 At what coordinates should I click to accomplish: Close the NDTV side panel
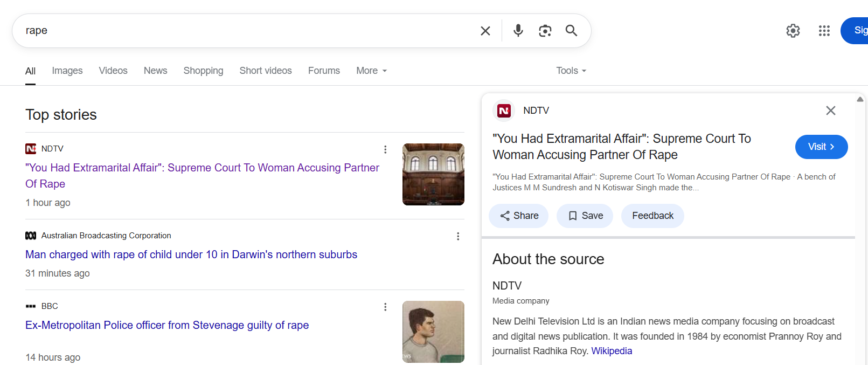click(x=831, y=111)
